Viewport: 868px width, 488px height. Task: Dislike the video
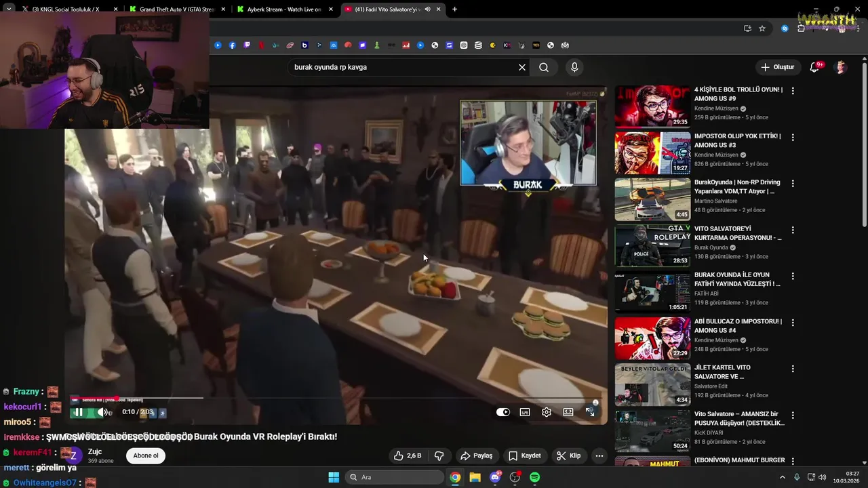pyautogui.click(x=439, y=456)
